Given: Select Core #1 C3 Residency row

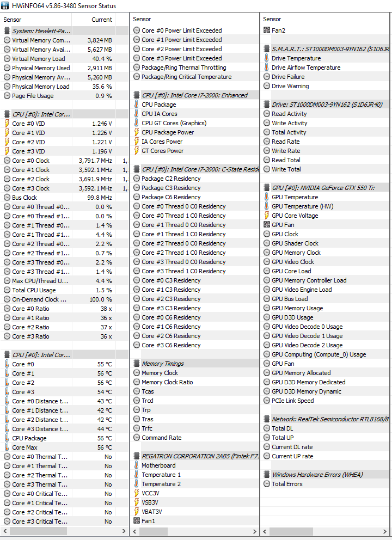Looking at the screenshot, I should point(195,290).
